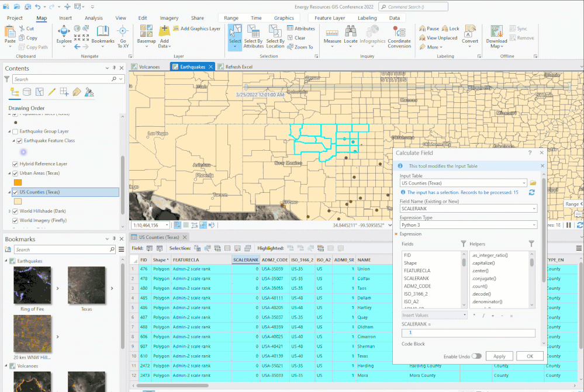Activate the Measure tool
Viewport: 584px width, 392px height.
point(332,34)
